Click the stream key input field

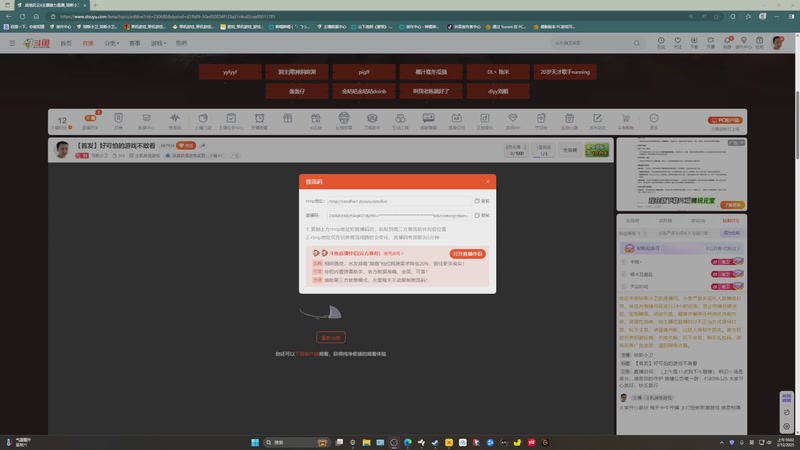(398, 215)
